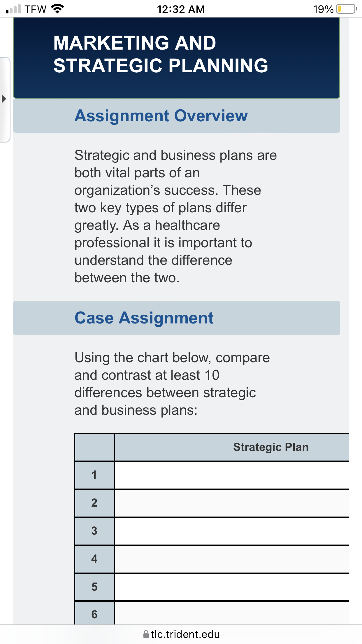The width and height of the screenshot is (362, 644).
Task: Select the Assignment Overview heading
Action: click(x=161, y=116)
